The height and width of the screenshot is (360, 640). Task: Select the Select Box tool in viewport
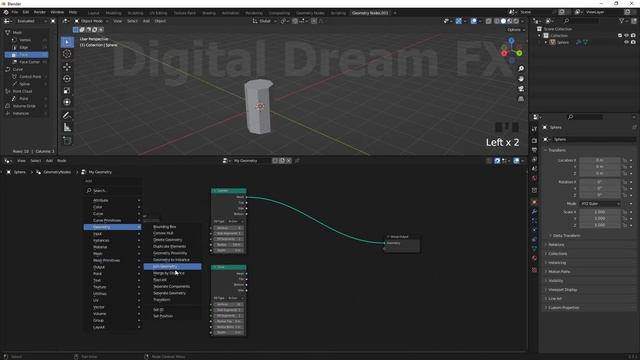tap(67, 42)
